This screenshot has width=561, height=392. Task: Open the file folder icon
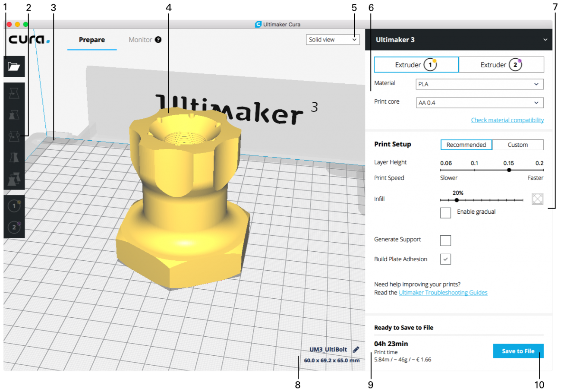pyautogui.click(x=14, y=66)
